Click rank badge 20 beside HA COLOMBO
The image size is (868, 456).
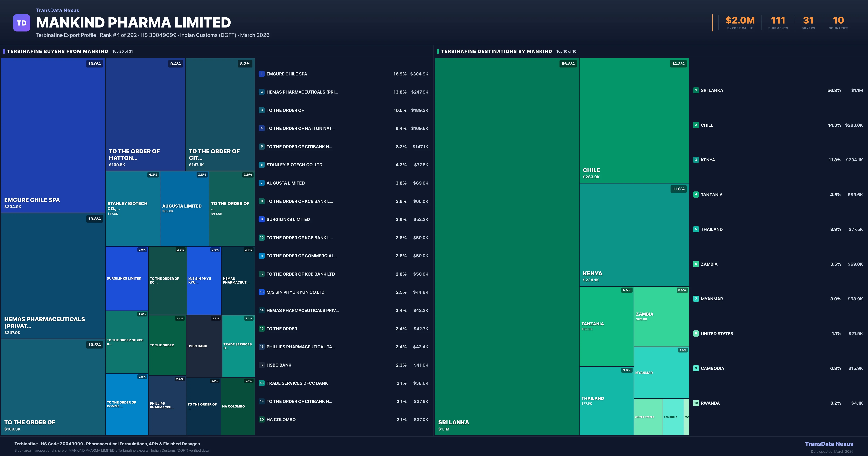coord(261,420)
